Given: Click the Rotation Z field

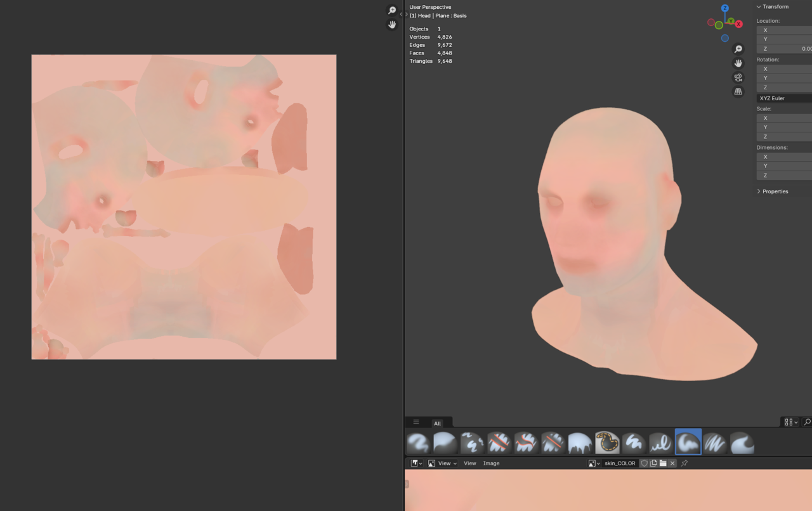Looking at the screenshot, I should coord(784,87).
